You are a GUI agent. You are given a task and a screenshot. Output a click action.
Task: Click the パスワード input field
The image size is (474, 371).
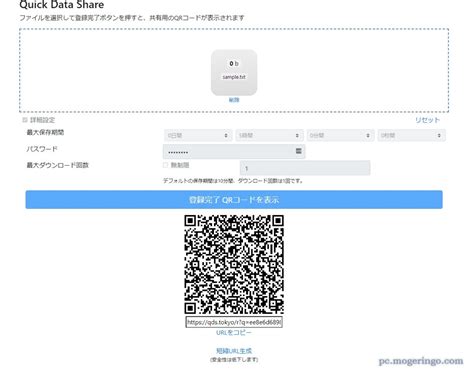(x=234, y=152)
